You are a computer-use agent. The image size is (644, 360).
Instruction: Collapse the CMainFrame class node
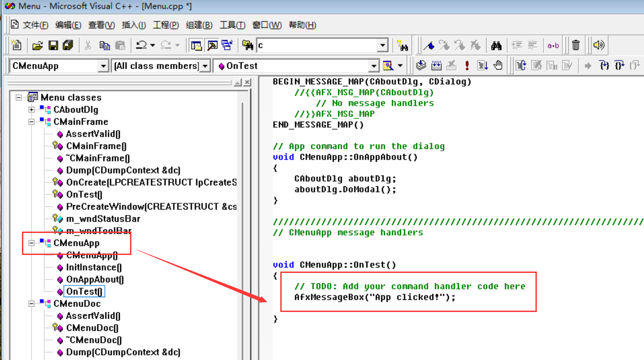(31, 122)
